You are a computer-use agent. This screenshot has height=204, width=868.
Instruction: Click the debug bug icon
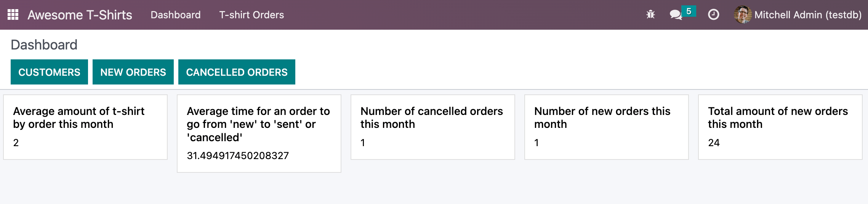click(x=650, y=15)
